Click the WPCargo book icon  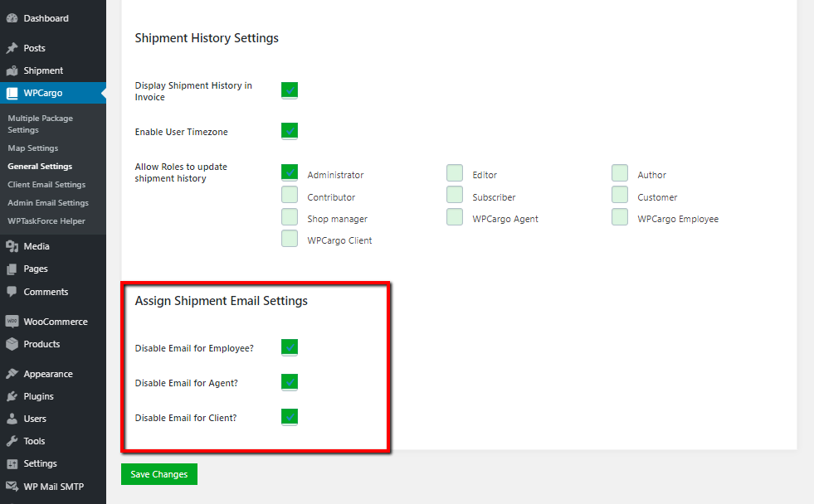pyautogui.click(x=12, y=94)
